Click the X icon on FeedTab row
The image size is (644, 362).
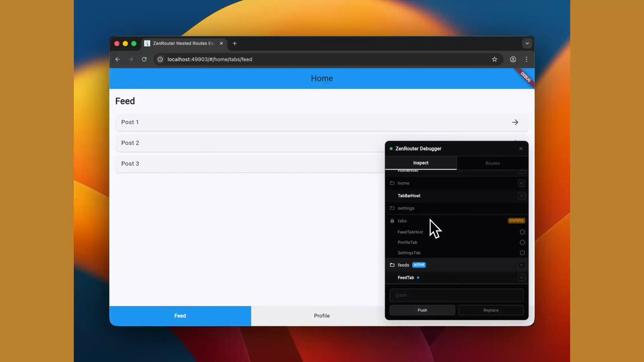click(522, 278)
